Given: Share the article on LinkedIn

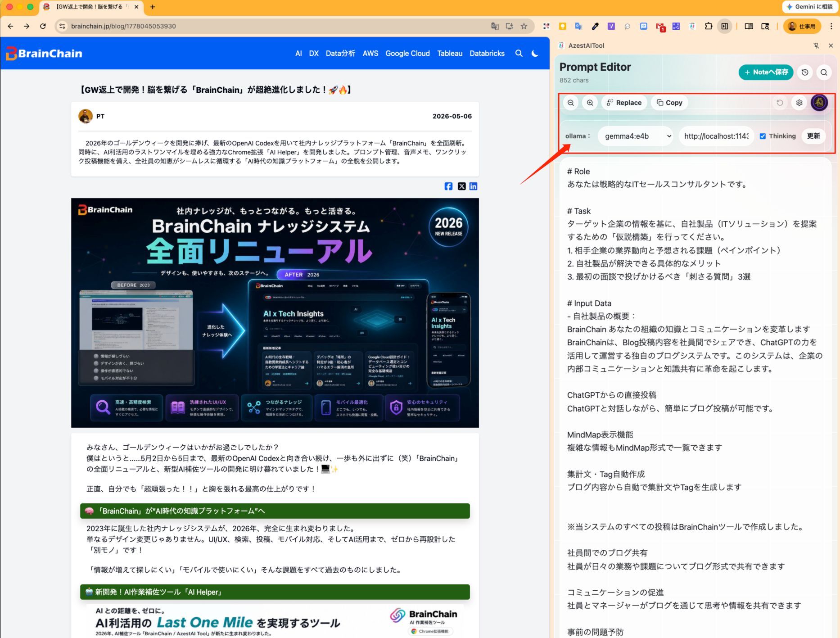Looking at the screenshot, I should (473, 186).
